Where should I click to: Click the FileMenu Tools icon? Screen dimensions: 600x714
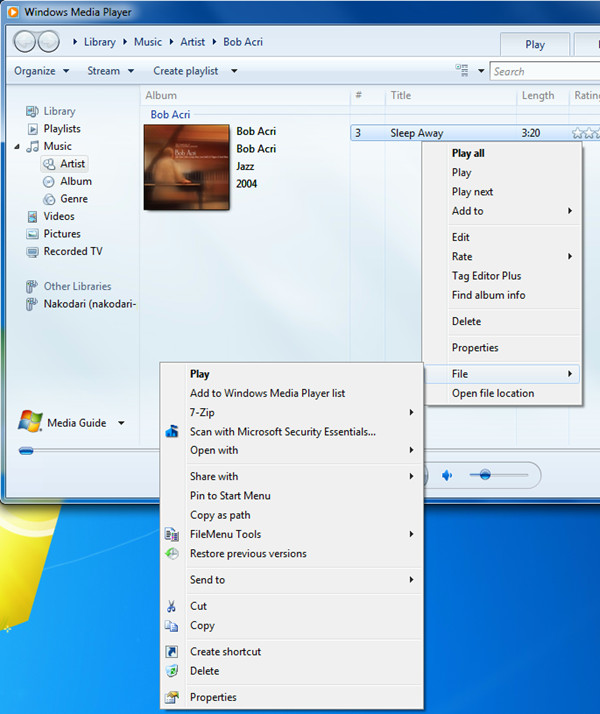click(x=172, y=534)
